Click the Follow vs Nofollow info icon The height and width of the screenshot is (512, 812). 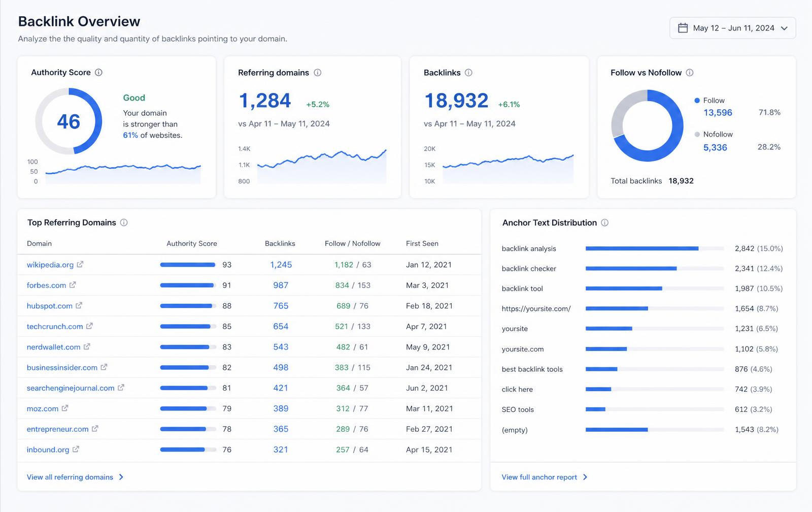click(690, 73)
